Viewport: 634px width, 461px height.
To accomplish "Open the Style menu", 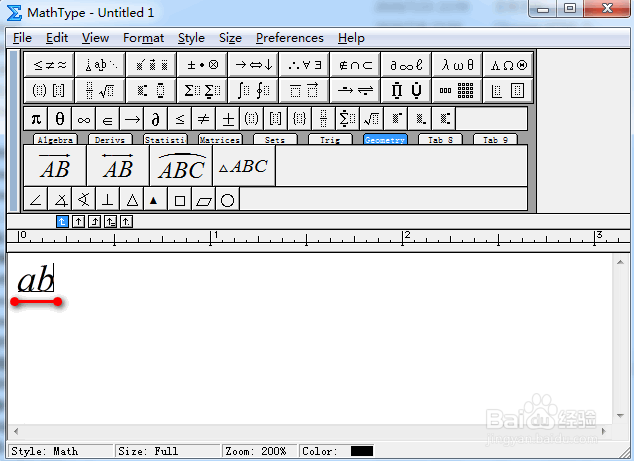I will pos(191,38).
